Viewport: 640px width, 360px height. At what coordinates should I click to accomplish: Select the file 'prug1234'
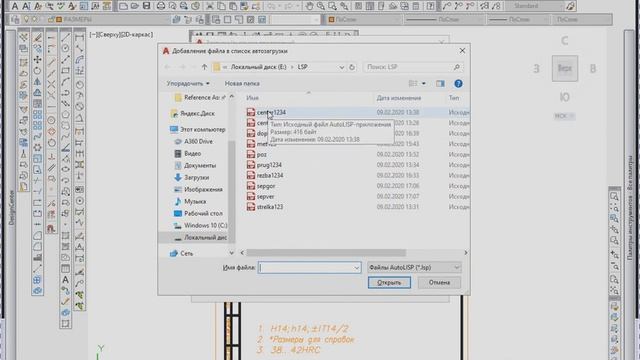click(269, 165)
